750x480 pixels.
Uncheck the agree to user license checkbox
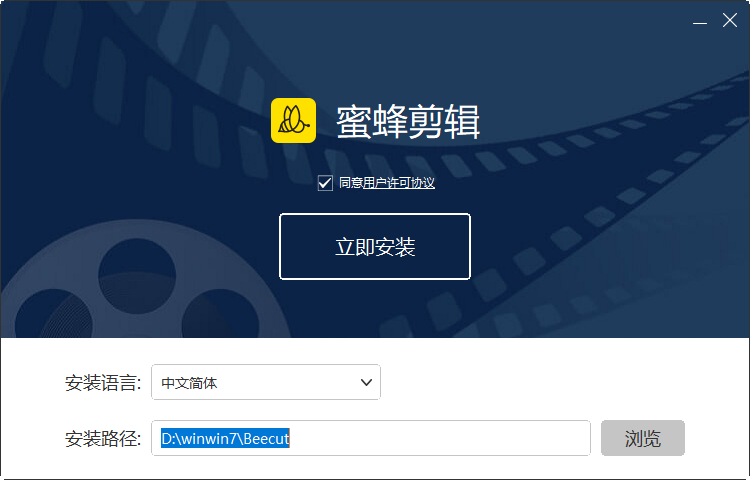point(325,183)
